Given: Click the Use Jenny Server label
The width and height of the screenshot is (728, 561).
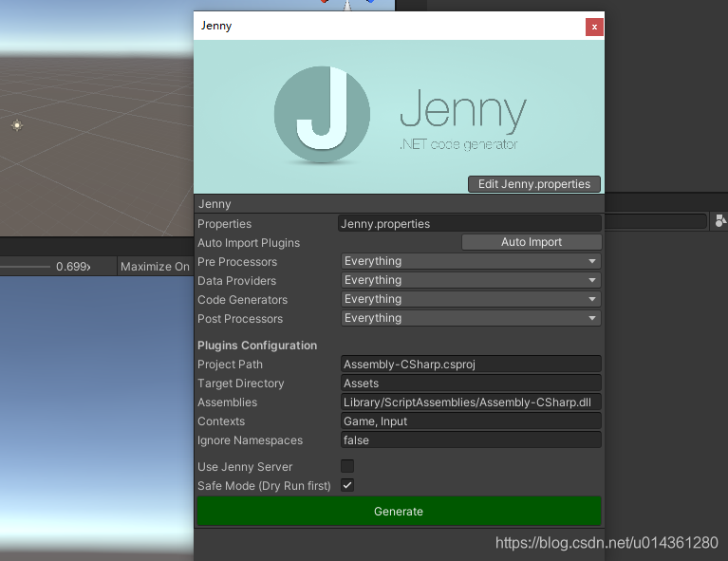Looking at the screenshot, I should pos(245,467).
